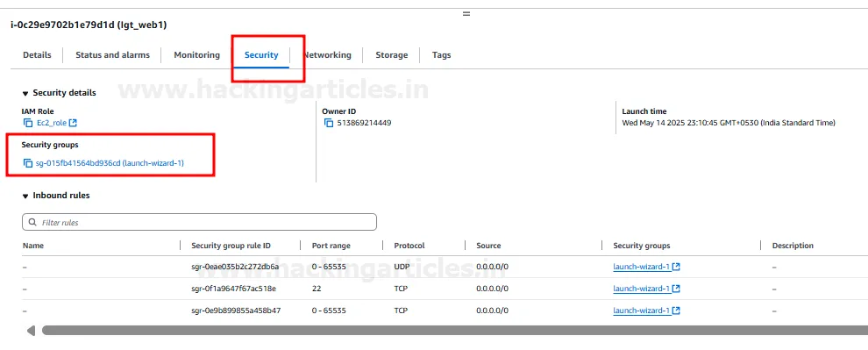Select rule ID sgr-0e9b899855a458b47
868x350 pixels.
pyautogui.click(x=236, y=311)
